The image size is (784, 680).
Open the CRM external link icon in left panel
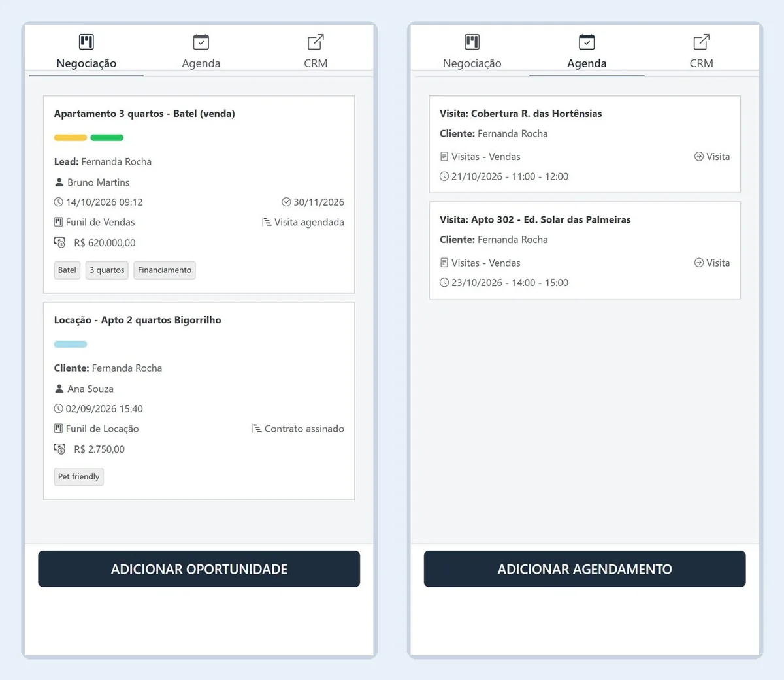click(316, 42)
